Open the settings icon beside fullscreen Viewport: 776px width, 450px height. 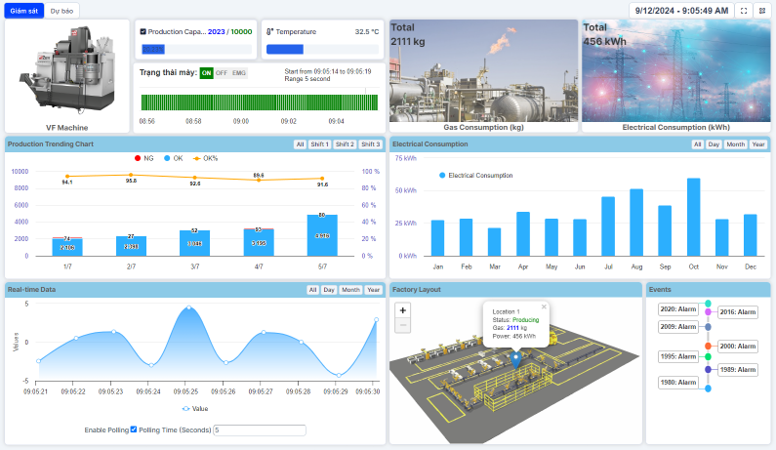pos(763,10)
